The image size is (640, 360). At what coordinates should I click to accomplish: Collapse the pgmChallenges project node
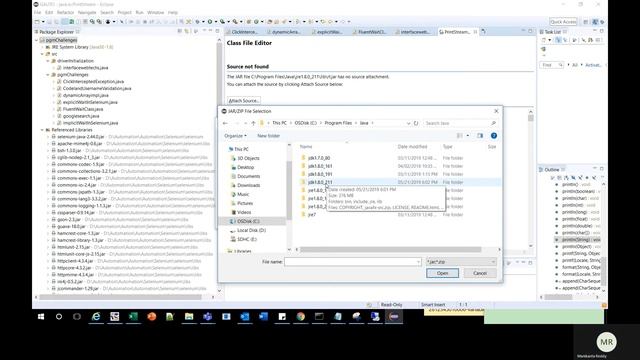(37, 40)
